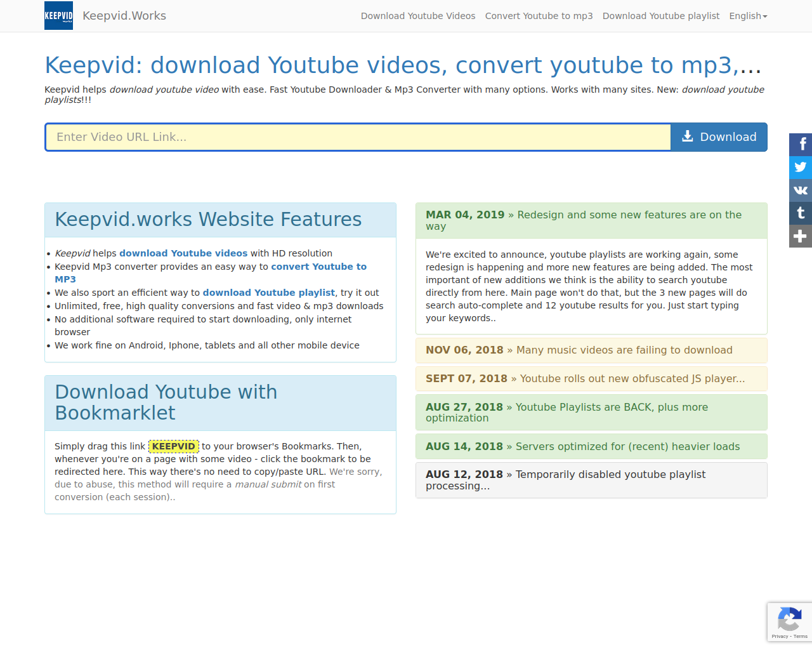This screenshot has width=812, height=650.
Task: Click the Keepvid logo image
Action: (x=58, y=15)
